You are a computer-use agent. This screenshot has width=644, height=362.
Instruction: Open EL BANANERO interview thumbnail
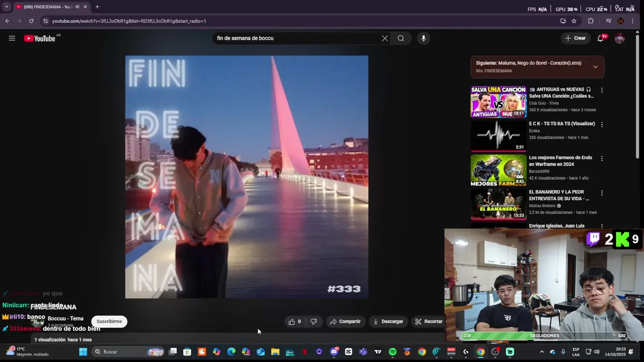498,204
